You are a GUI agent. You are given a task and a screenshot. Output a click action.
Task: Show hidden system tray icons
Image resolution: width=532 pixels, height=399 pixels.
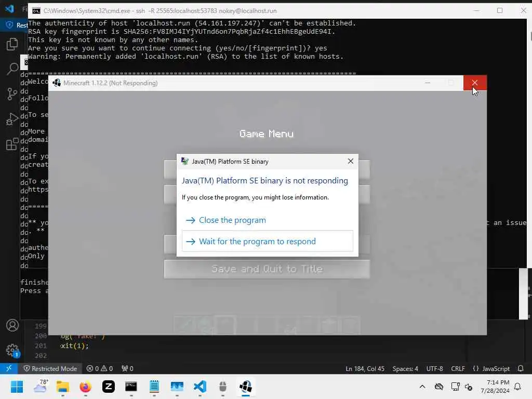(422, 387)
